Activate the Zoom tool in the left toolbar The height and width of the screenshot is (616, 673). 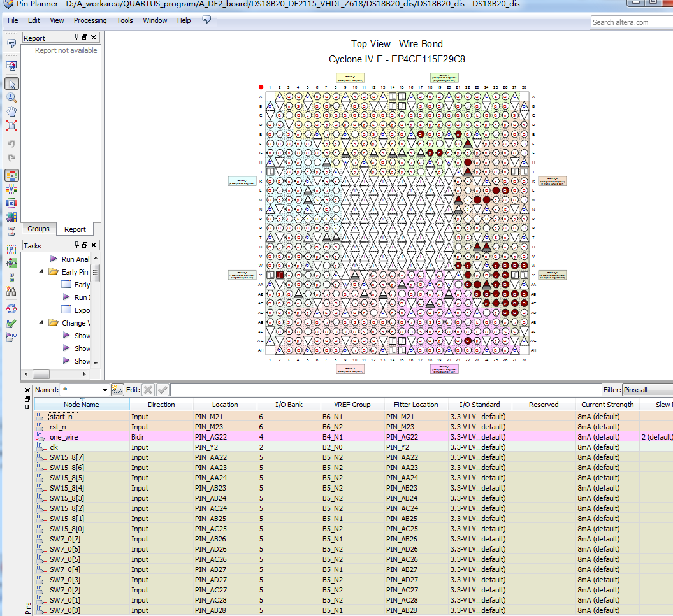[x=11, y=97]
